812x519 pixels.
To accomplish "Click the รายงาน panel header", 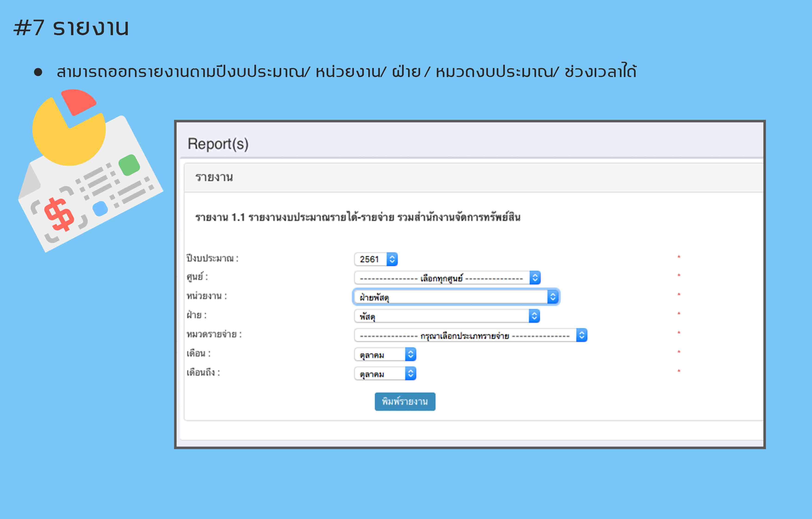I will 214,177.
